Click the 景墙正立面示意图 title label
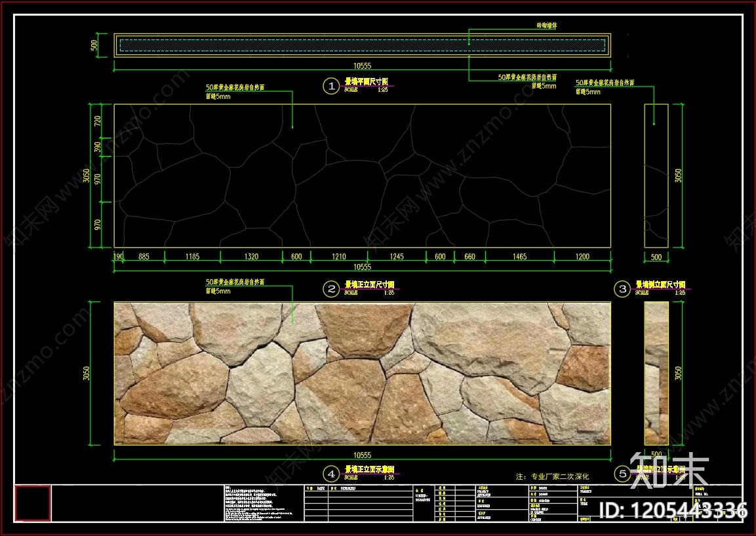Viewport: 756px width, 536px height. point(369,469)
